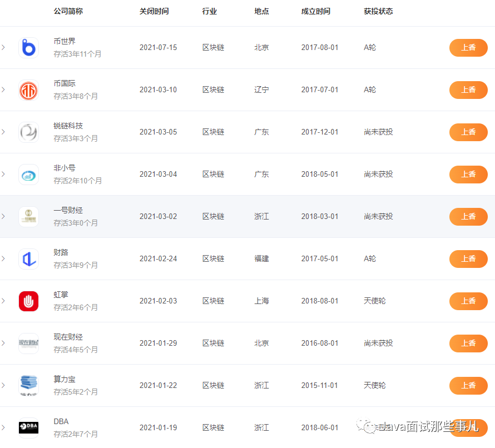Click the DBA black logo
495x448 pixels.
pos(28,427)
